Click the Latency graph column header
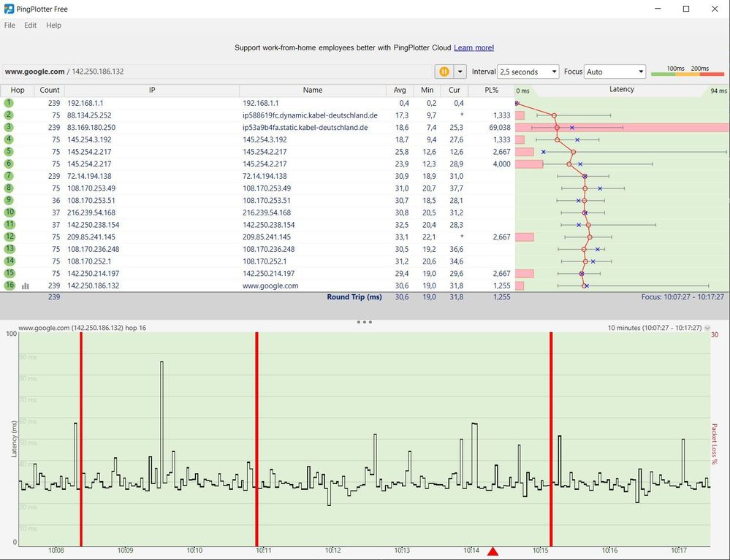 [x=622, y=89]
